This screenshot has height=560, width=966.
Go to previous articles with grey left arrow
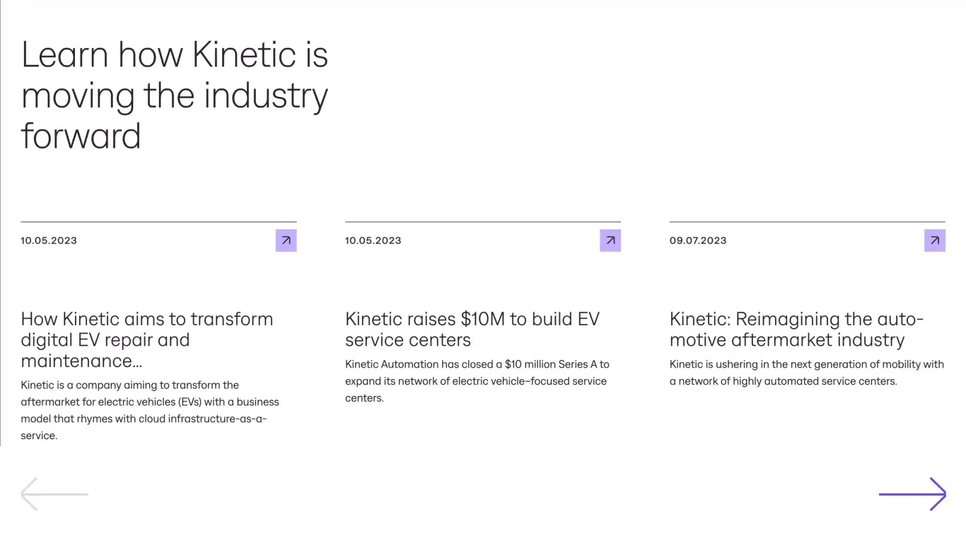point(54,494)
